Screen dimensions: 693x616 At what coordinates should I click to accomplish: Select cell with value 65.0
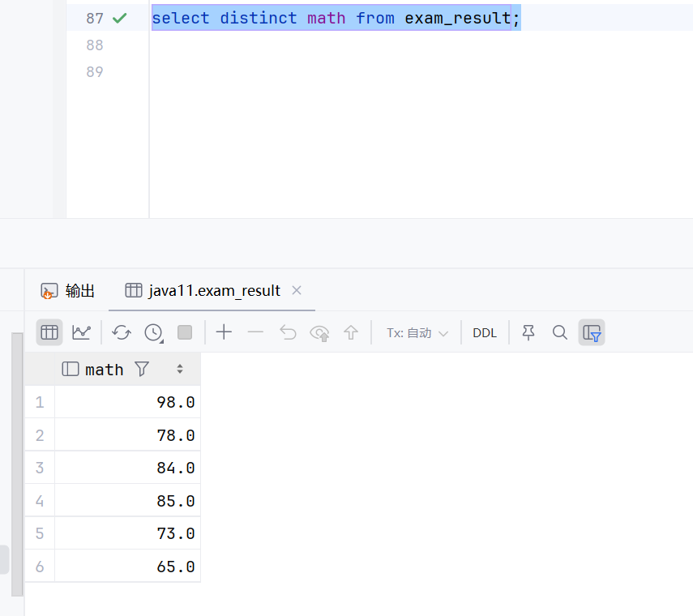127,567
